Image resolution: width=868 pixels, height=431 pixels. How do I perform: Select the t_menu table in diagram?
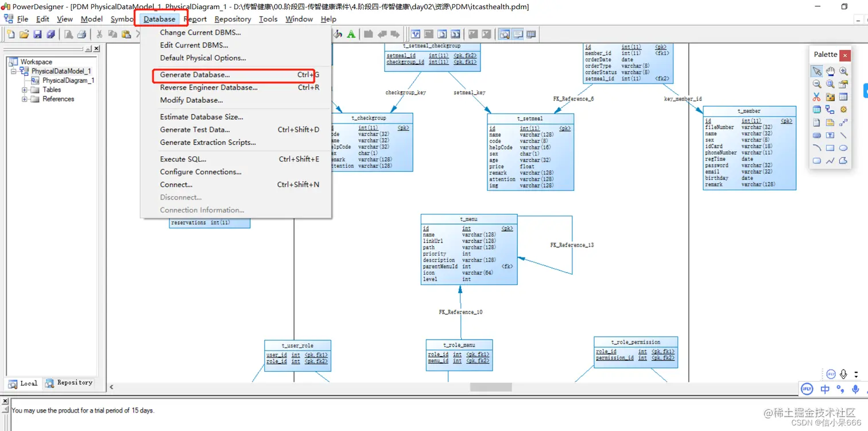469,249
